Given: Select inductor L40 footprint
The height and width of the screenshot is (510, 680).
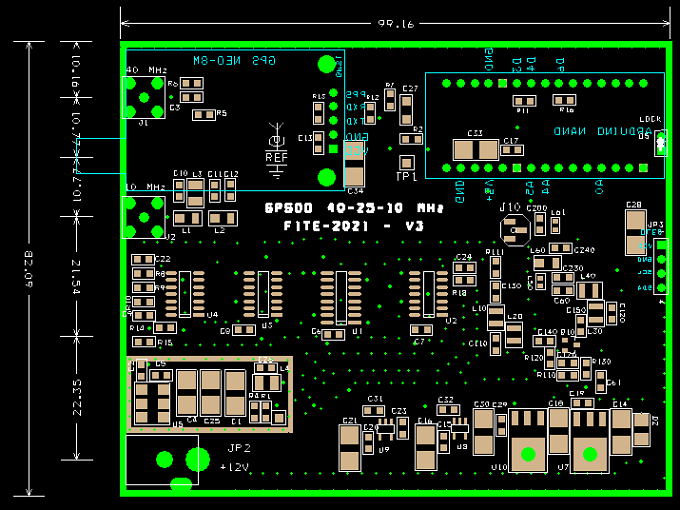Looking at the screenshot, I should [589, 290].
